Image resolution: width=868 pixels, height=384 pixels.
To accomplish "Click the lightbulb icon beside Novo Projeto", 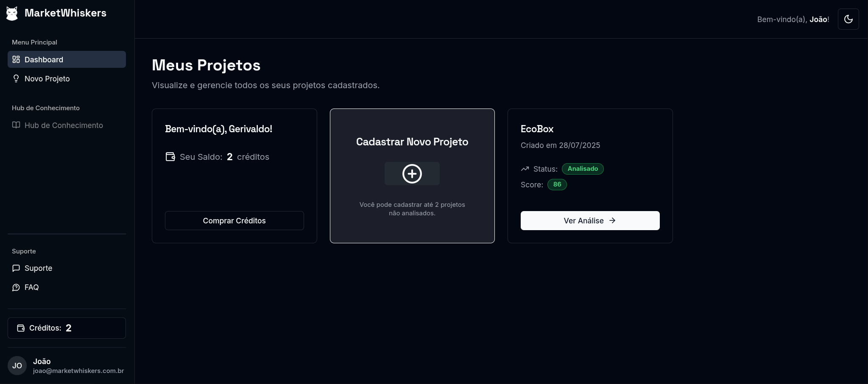I will [16, 79].
